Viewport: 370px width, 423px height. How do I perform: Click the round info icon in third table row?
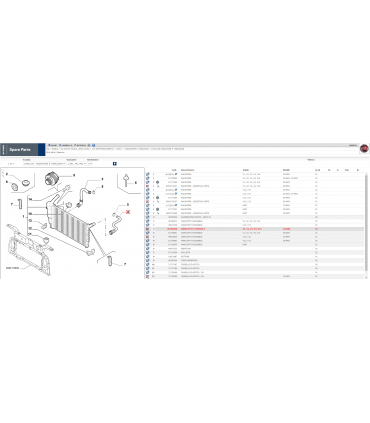[x=157, y=182]
